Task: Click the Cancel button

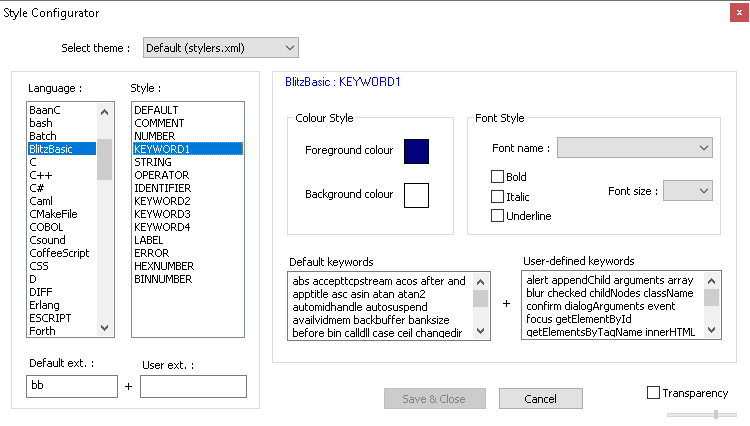Action: [540, 399]
